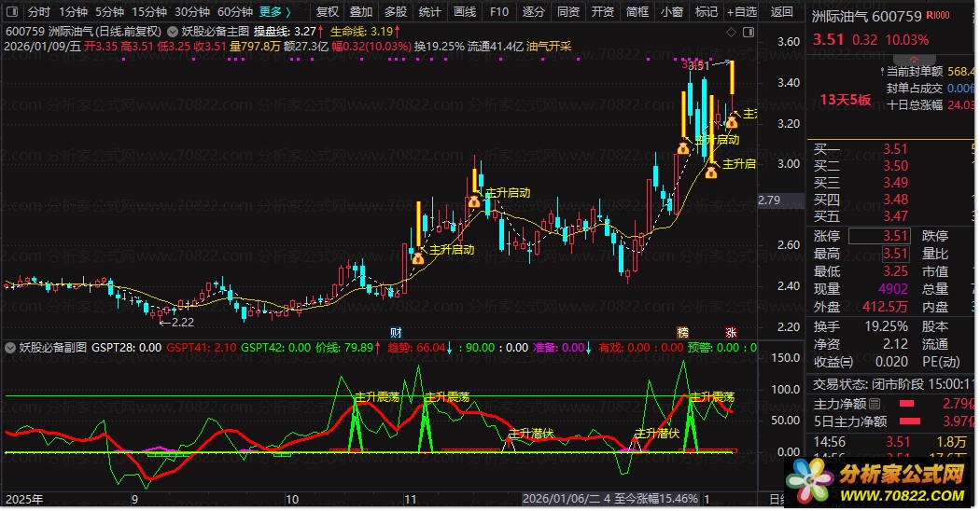Click the 同资 toolbar button

click(x=568, y=12)
